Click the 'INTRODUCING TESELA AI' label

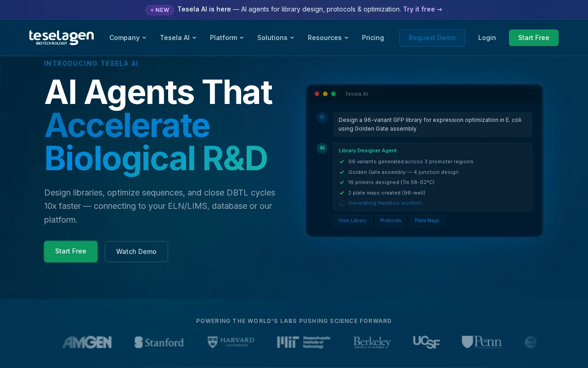[x=91, y=63]
